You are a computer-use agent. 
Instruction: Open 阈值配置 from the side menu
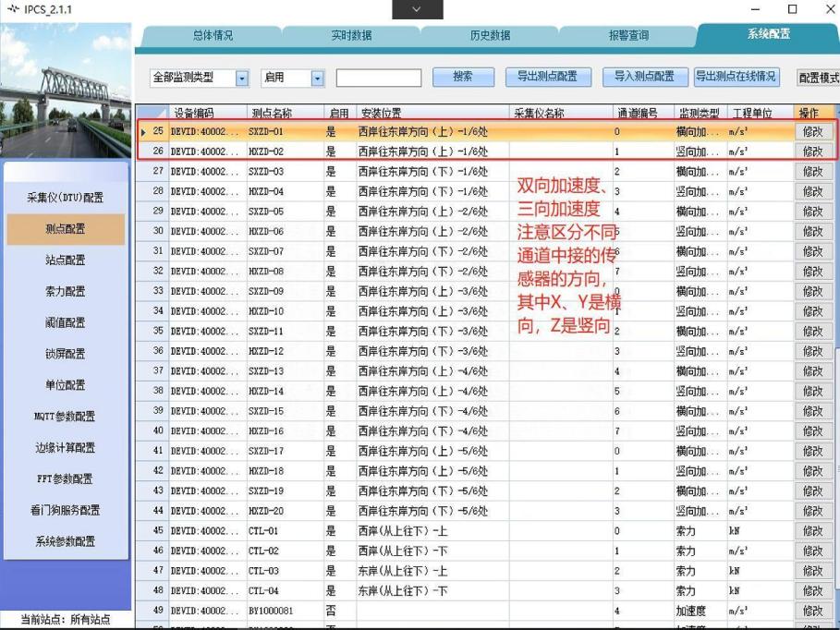coord(66,322)
